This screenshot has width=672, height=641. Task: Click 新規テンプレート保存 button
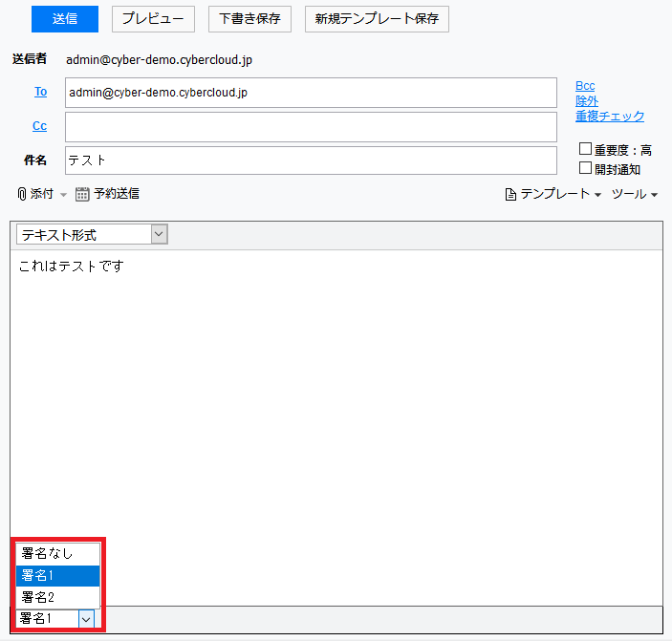pos(377,18)
